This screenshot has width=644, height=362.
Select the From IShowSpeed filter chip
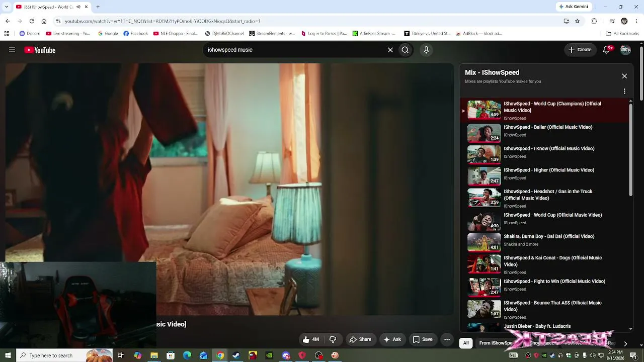pyautogui.click(x=497, y=343)
